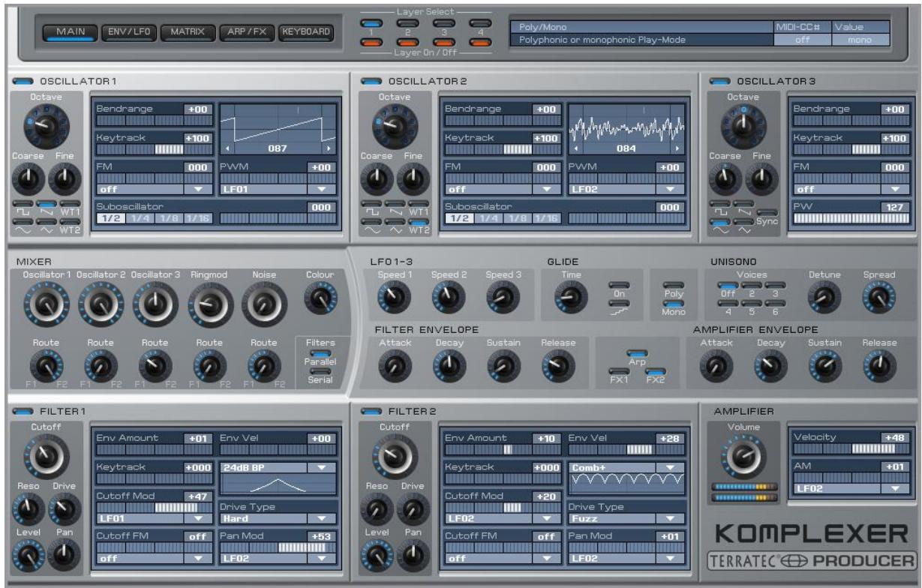Select sawtooth waveform for Oscillator 2
The width and height of the screenshot is (922, 588).
(x=395, y=204)
